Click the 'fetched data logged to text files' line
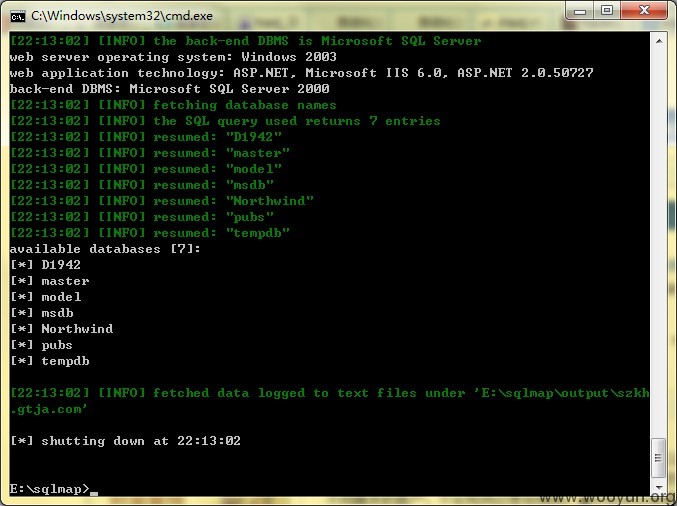The height and width of the screenshot is (506, 677). point(329,401)
